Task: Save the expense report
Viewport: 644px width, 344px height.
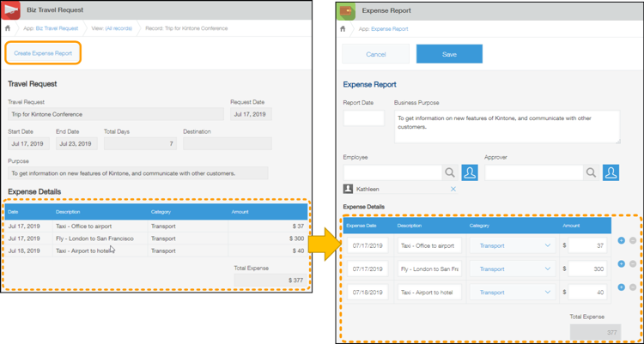Action: click(449, 53)
